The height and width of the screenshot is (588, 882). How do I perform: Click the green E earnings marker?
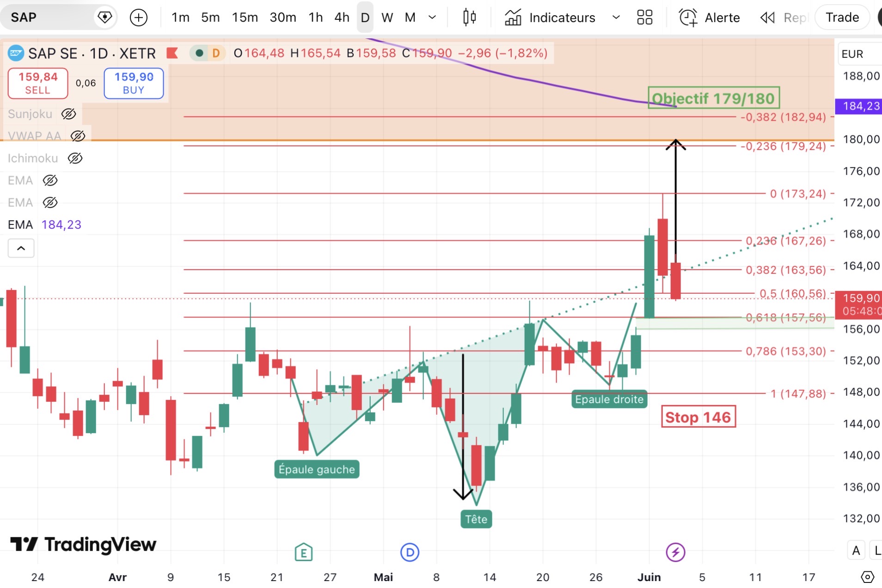304,552
